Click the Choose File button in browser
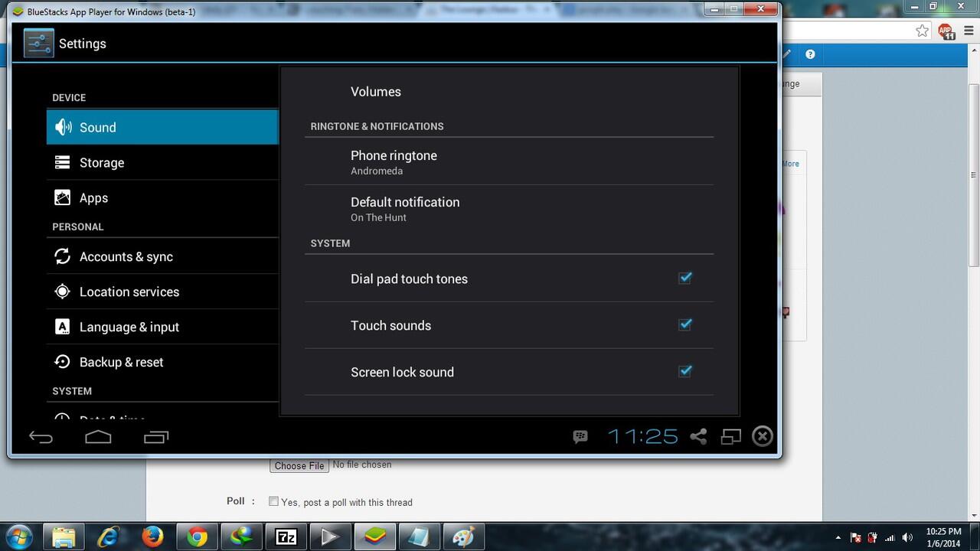The width and height of the screenshot is (980, 551). (299, 465)
